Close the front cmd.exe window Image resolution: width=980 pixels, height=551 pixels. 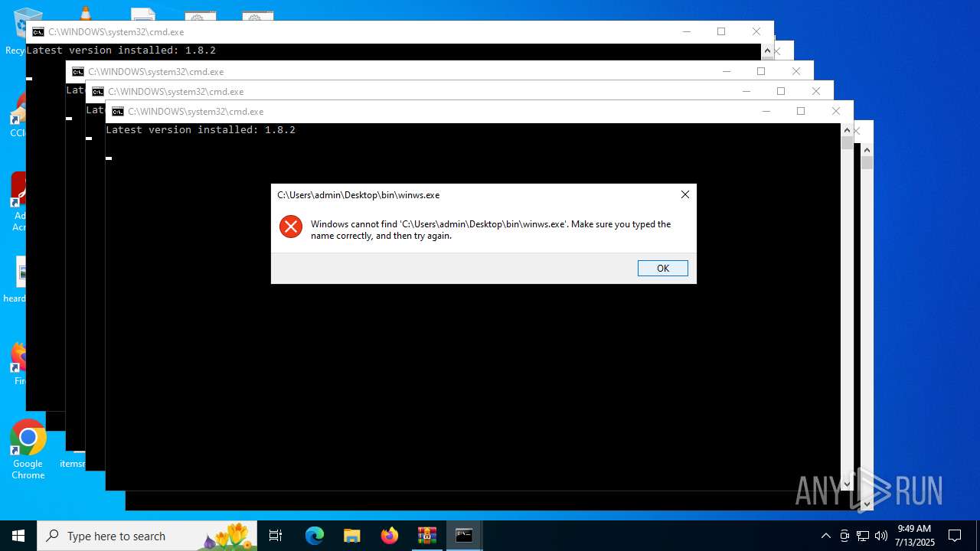point(836,111)
